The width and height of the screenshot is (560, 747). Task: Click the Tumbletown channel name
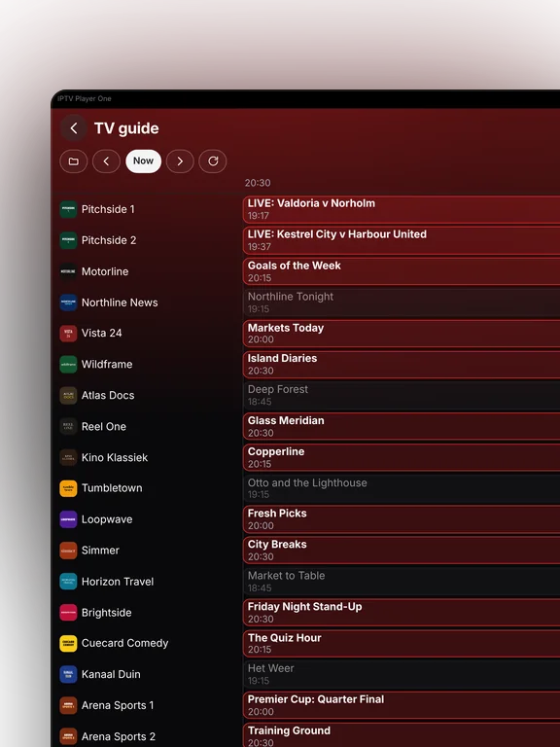pos(112,488)
